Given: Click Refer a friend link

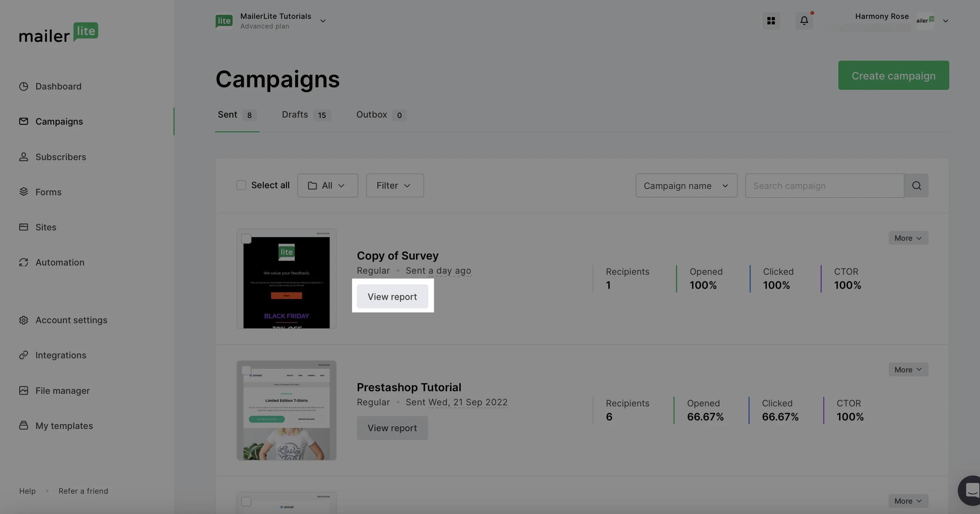Looking at the screenshot, I should point(83,491).
